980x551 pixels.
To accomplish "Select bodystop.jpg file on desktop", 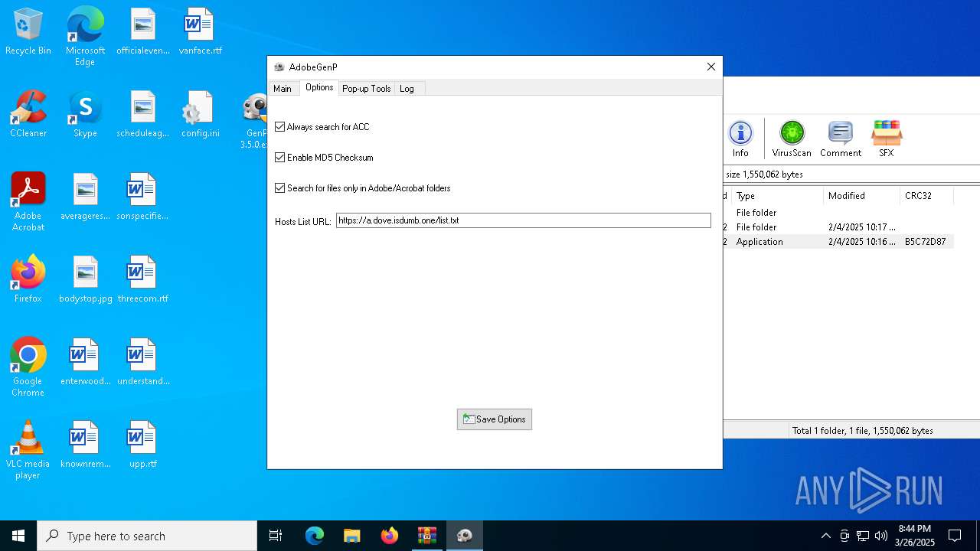I will [85, 280].
